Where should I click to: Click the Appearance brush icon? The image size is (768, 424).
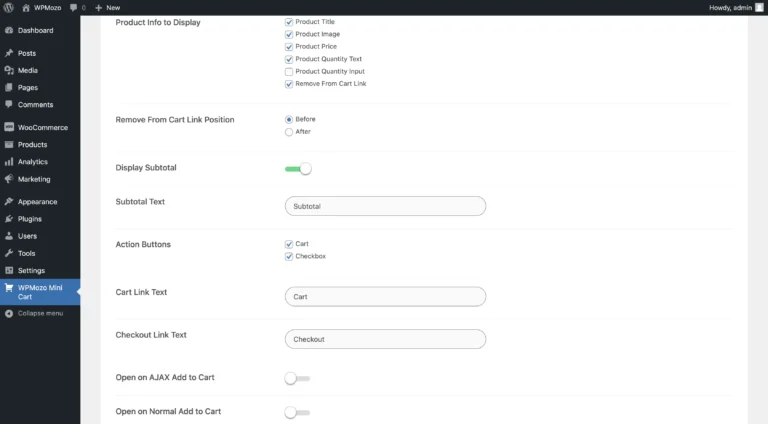9,201
